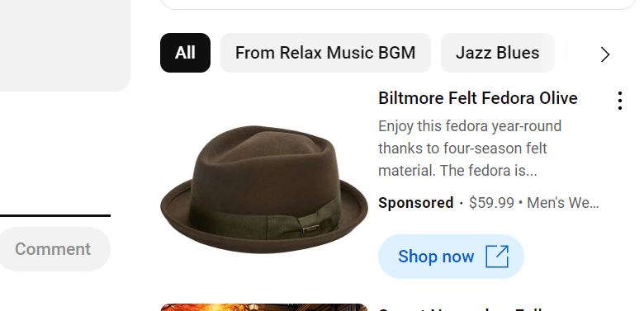The width and height of the screenshot is (644, 311).
Task: Open the autumn video thumbnail below the ad
Action: [x=264, y=308]
